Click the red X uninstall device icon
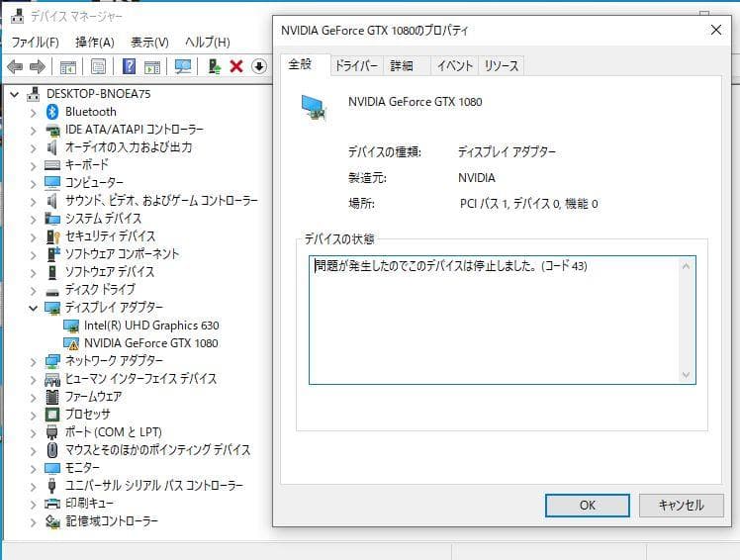The image size is (740, 560). (x=236, y=66)
